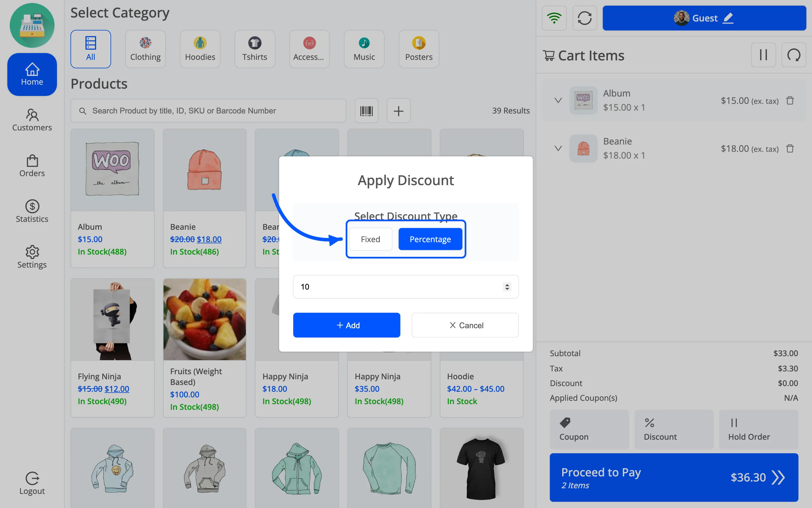Image resolution: width=812 pixels, height=508 pixels.
Task: Open the Discount percent button
Action: 674,429
